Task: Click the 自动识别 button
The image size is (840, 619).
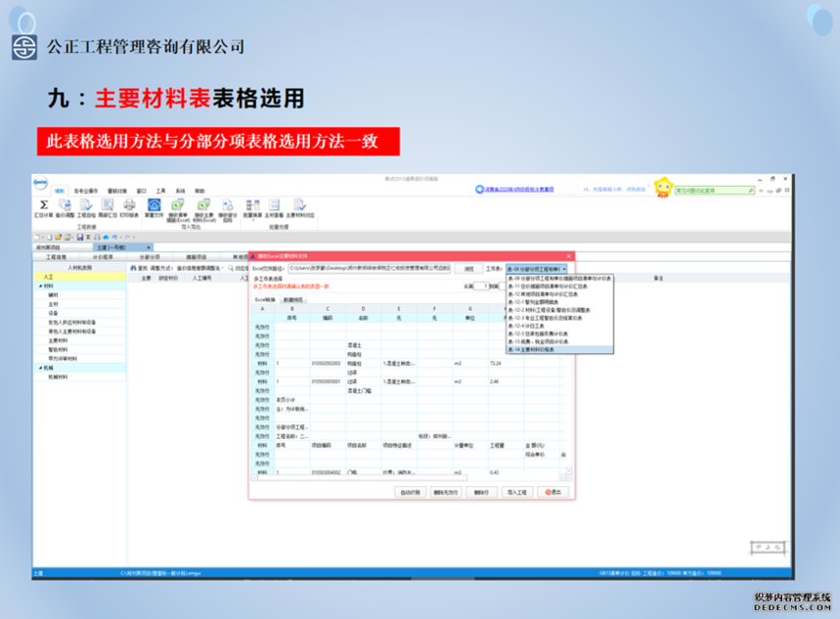Action: pyautogui.click(x=411, y=492)
